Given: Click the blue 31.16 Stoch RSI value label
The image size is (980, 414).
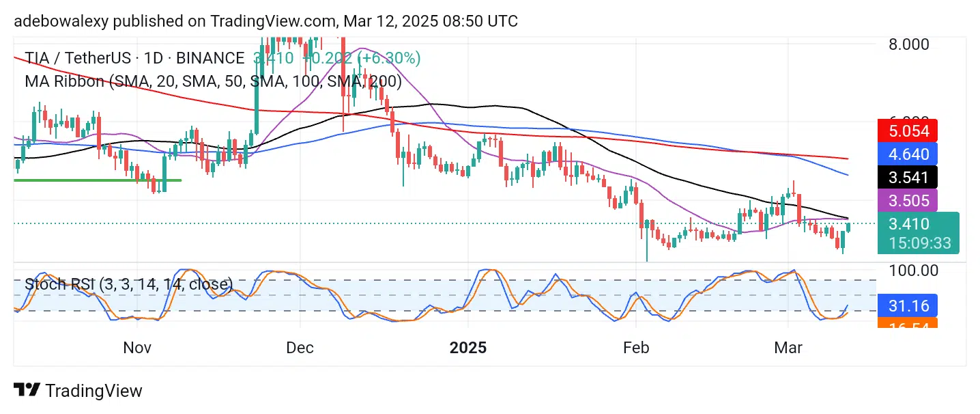Looking at the screenshot, I should tap(907, 305).
